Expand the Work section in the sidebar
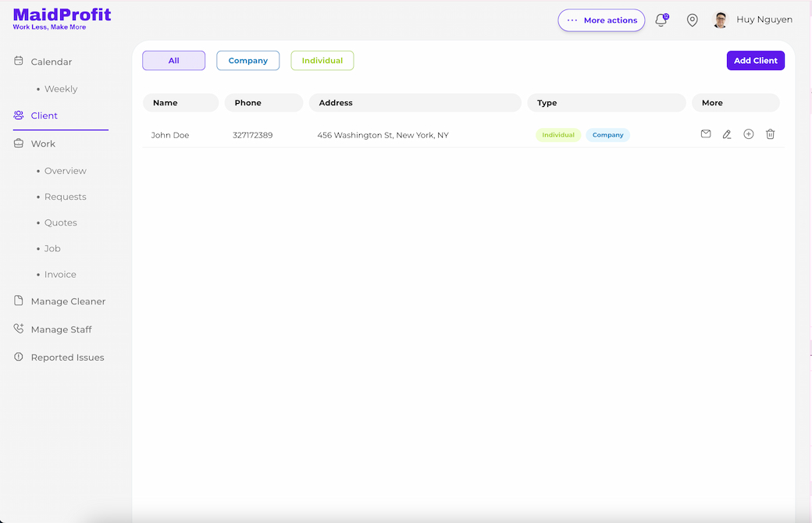Viewport: 812px width, 523px height. coord(43,144)
